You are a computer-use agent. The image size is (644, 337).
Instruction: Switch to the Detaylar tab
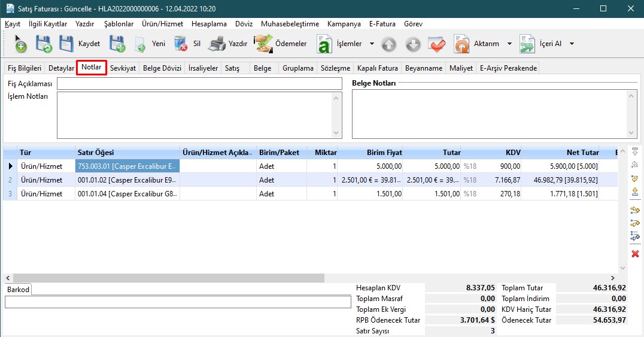pos(61,68)
